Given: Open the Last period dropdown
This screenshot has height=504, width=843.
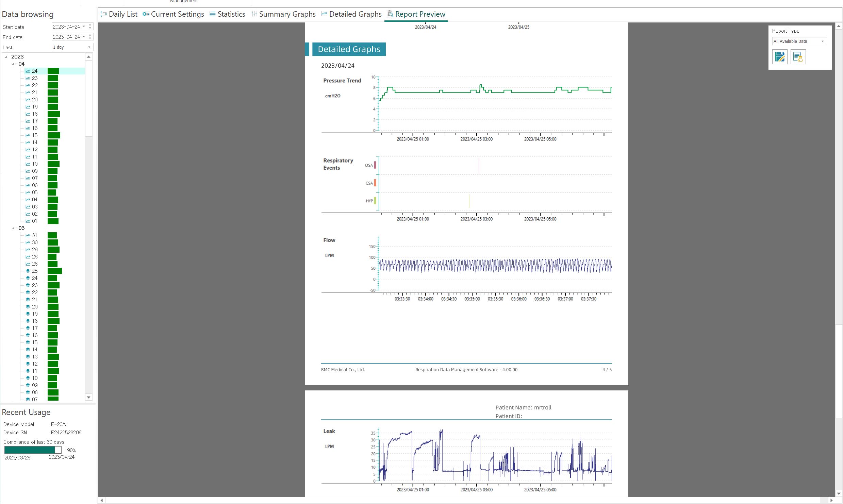Looking at the screenshot, I should pos(89,47).
